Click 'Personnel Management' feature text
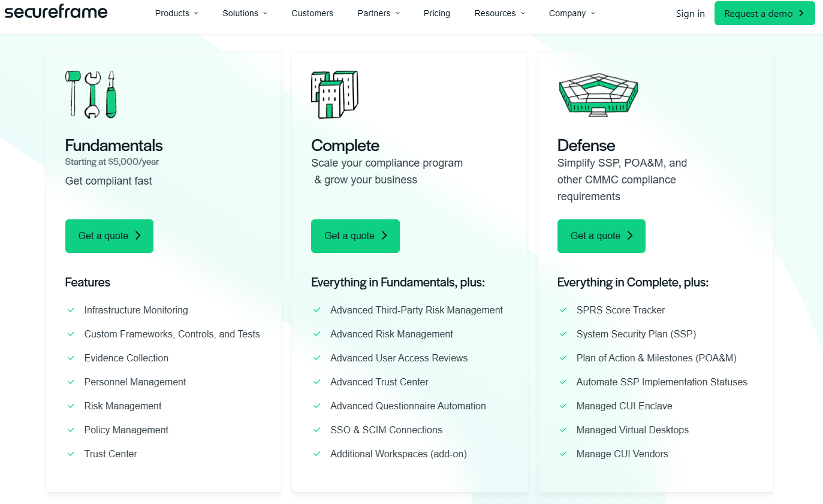The height and width of the screenshot is (504, 823). [135, 382]
